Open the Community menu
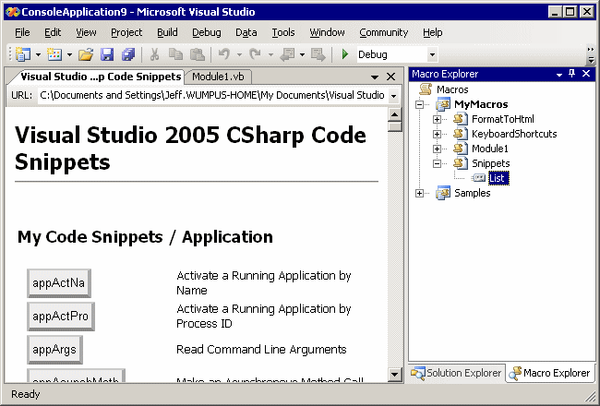The width and height of the screenshot is (600, 406). (383, 33)
